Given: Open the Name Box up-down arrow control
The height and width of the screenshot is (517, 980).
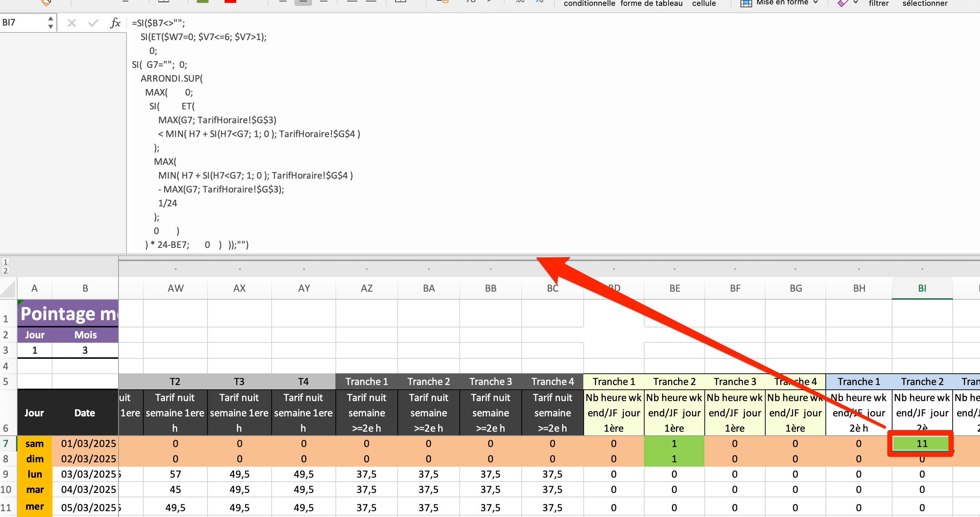Looking at the screenshot, I should pos(51,23).
